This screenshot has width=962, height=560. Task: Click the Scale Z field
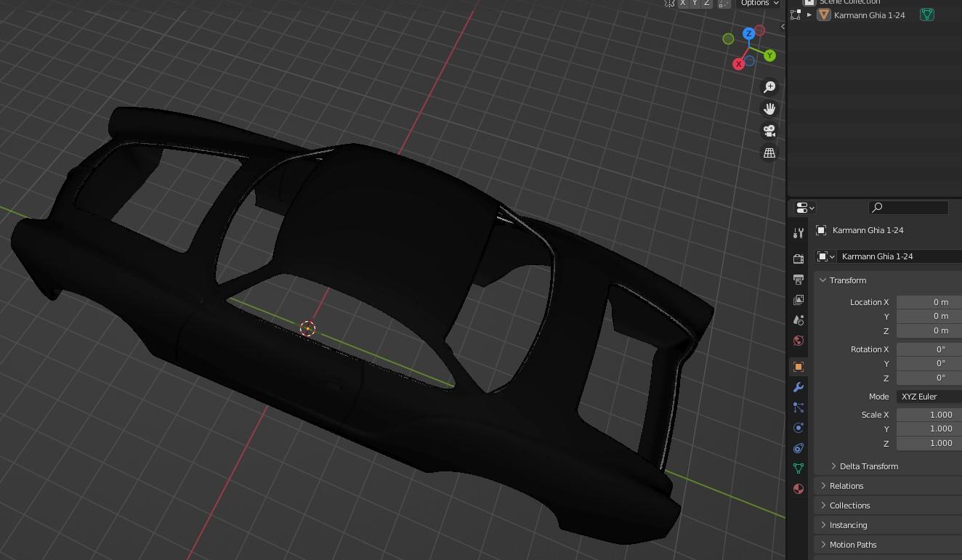point(929,443)
